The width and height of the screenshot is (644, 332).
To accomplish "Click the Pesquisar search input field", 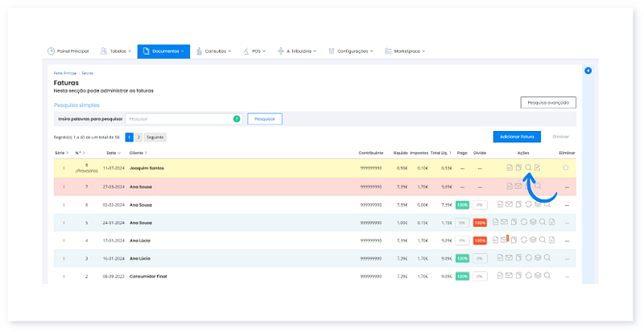I will pyautogui.click(x=180, y=118).
